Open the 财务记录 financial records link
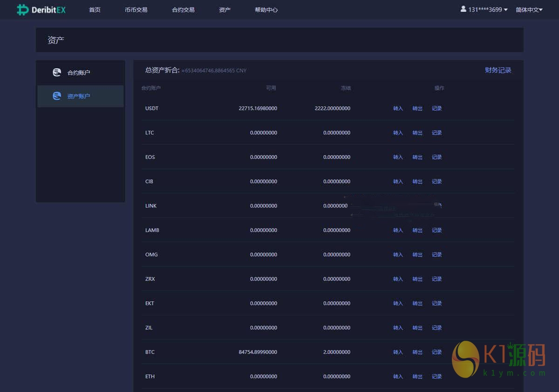The height and width of the screenshot is (392, 559). (498, 70)
